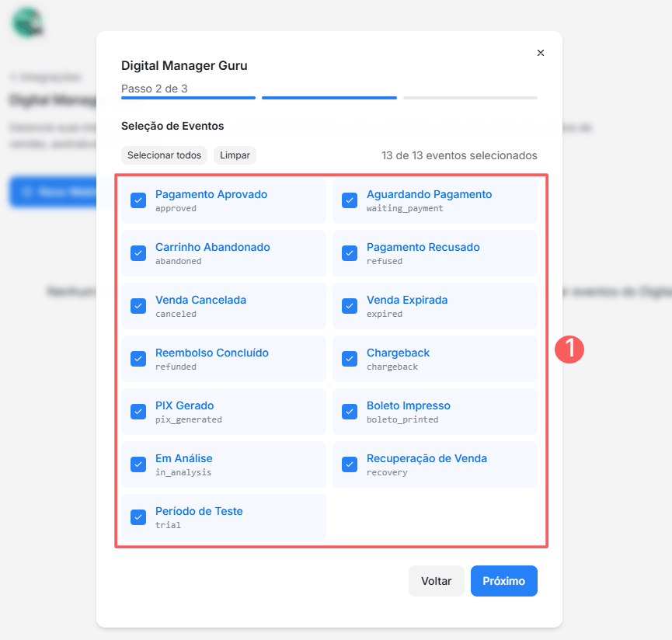The width and height of the screenshot is (672, 640).
Task: Toggle the Recuperação de Venda checkbox
Action: click(350, 464)
